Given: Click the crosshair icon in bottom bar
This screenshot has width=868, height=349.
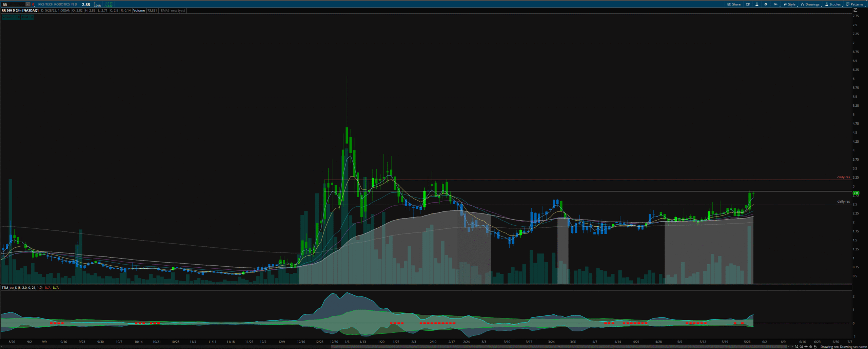Looking at the screenshot, I should tap(811, 347).
